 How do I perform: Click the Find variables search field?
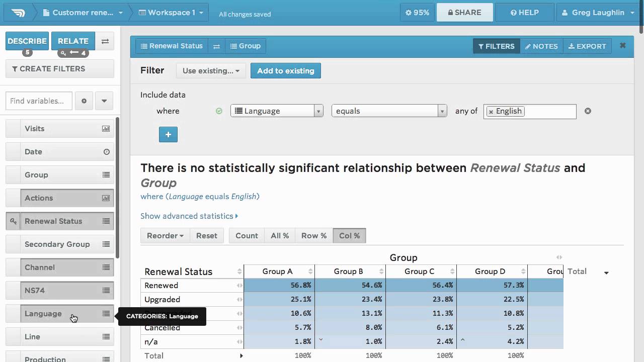(39, 101)
